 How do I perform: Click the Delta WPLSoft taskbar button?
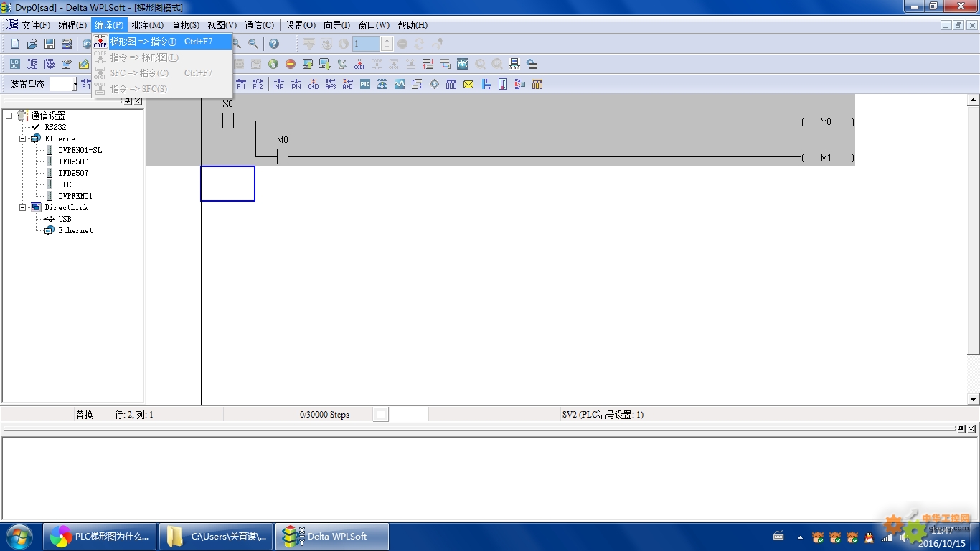point(332,536)
